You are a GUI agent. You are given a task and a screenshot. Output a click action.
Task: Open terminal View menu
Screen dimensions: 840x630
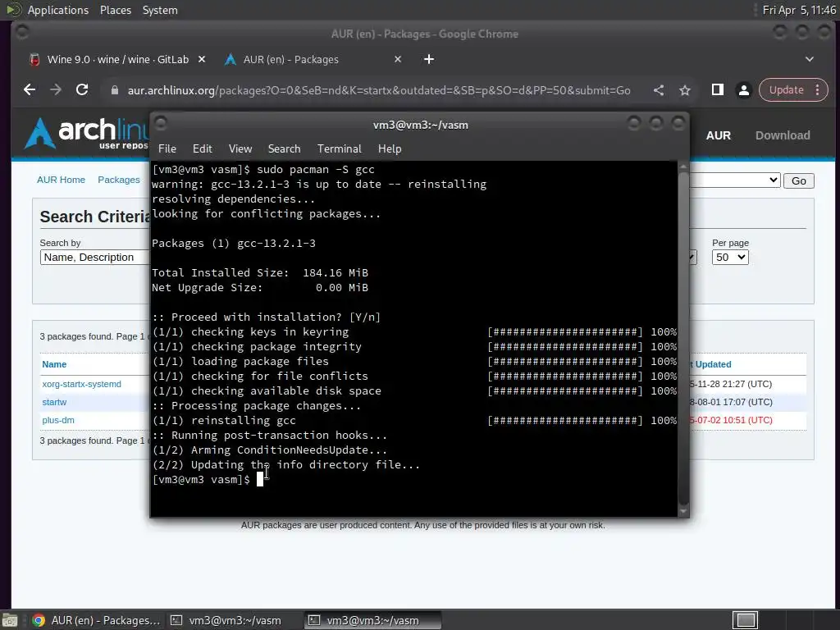coord(240,149)
